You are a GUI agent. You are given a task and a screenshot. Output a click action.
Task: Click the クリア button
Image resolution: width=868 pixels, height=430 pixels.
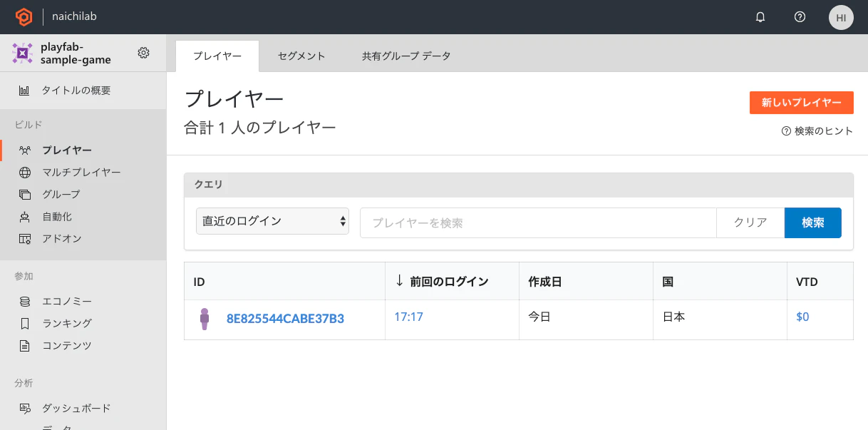[x=750, y=222]
